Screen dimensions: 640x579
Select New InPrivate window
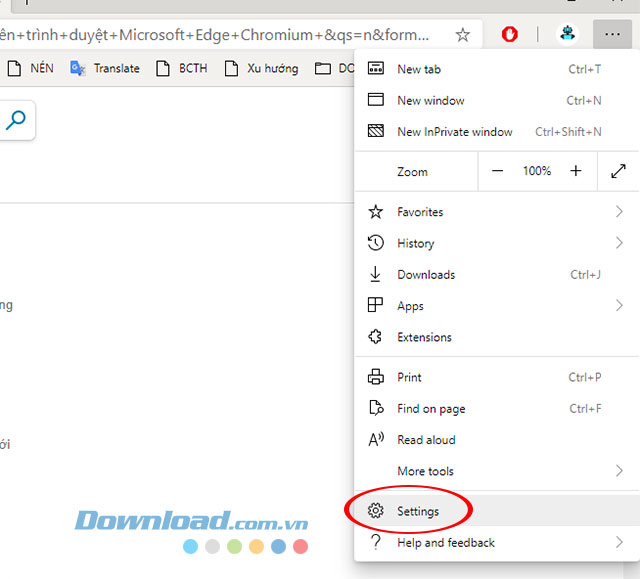point(454,132)
